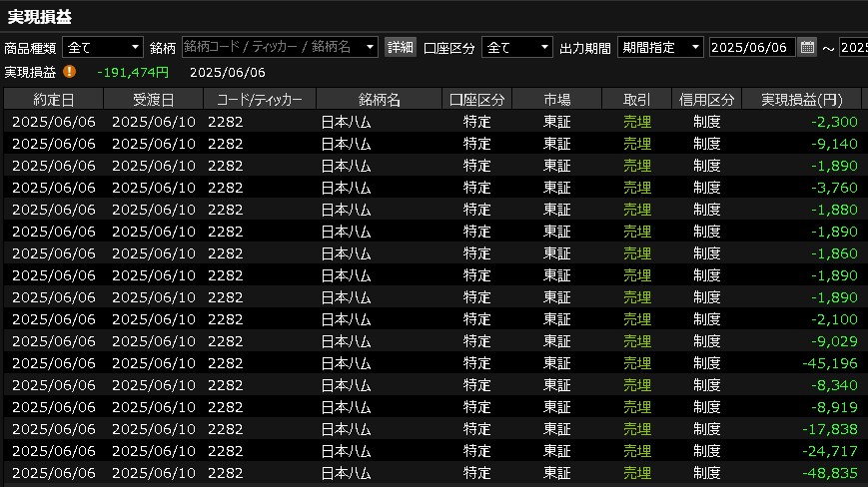Select the row with loss -2,100
The width and height of the screenshot is (868, 487).
tap(433, 319)
